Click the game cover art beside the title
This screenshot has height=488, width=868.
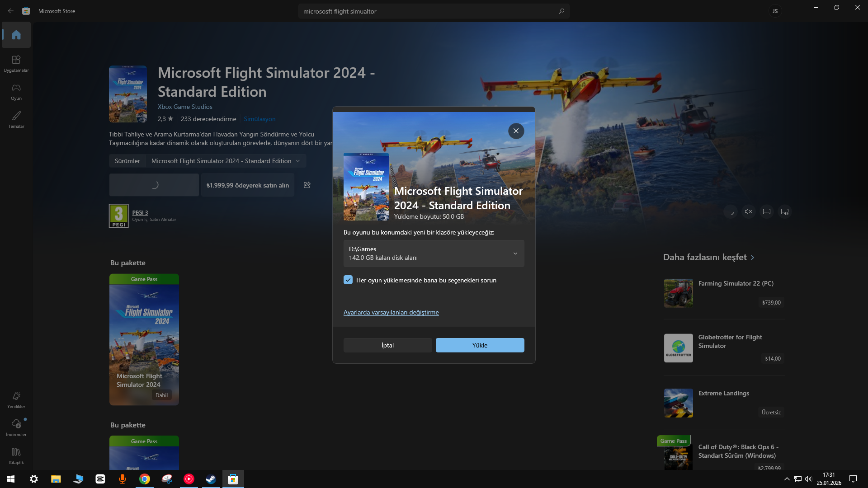tap(128, 94)
